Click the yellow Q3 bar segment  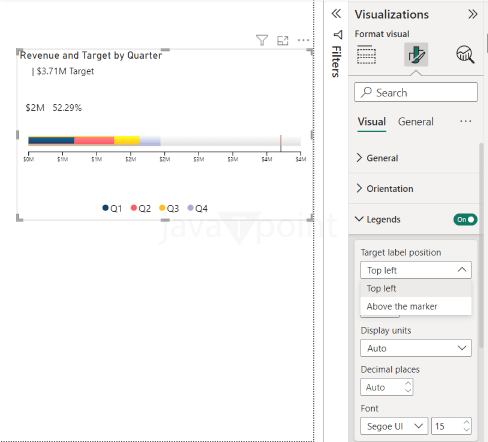click(127, 141)
